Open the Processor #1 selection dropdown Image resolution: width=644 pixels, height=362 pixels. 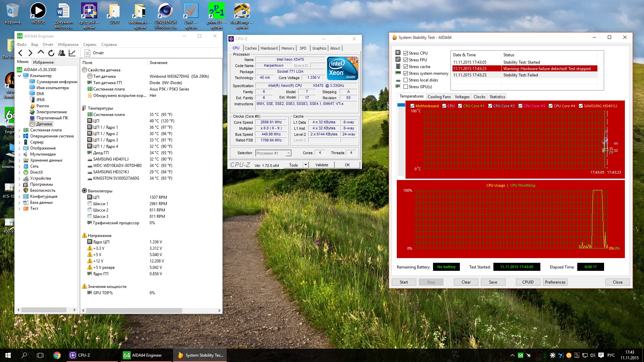pyautogui.click(x=288, y=153)
